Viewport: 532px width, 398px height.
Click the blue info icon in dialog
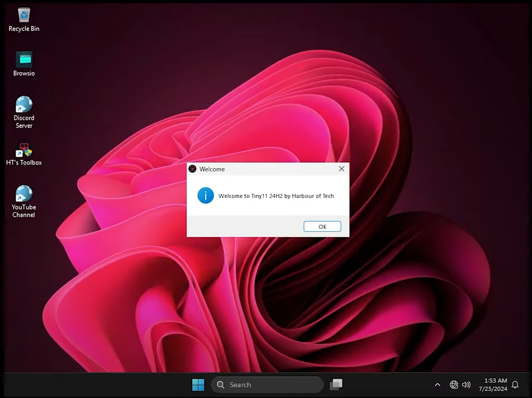tap(206, 195)
